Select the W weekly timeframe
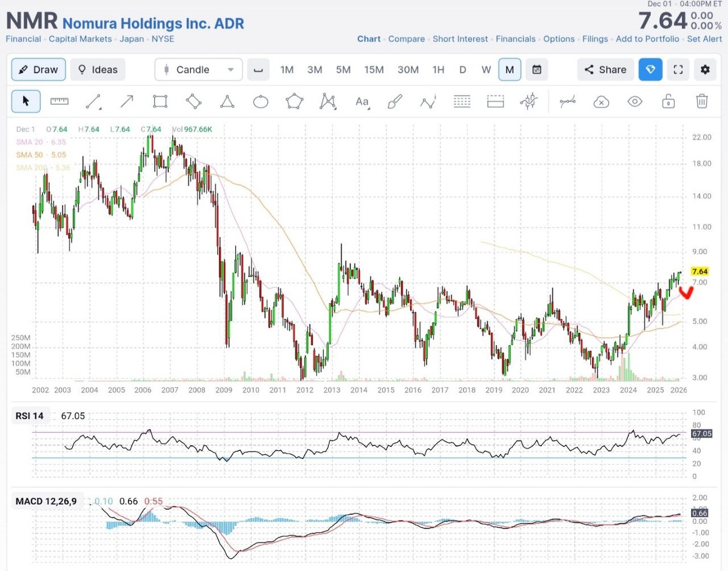Viewport: 728px width, 571px height. click(486, 70)
